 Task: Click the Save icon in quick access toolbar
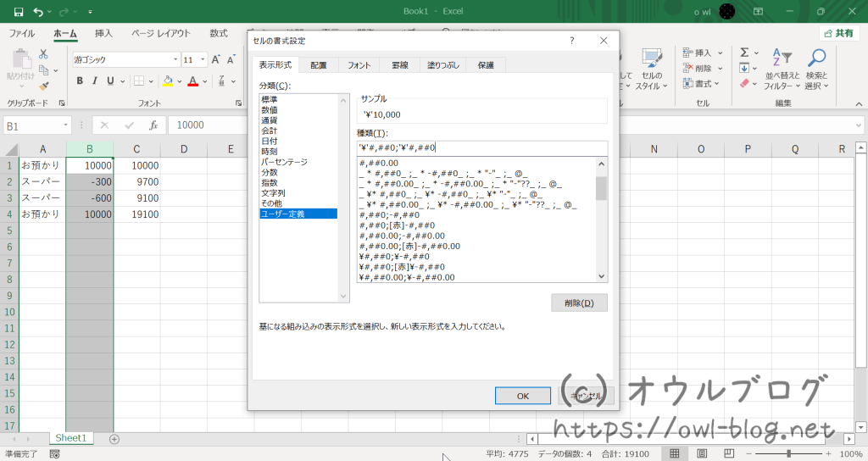(18, 12)
